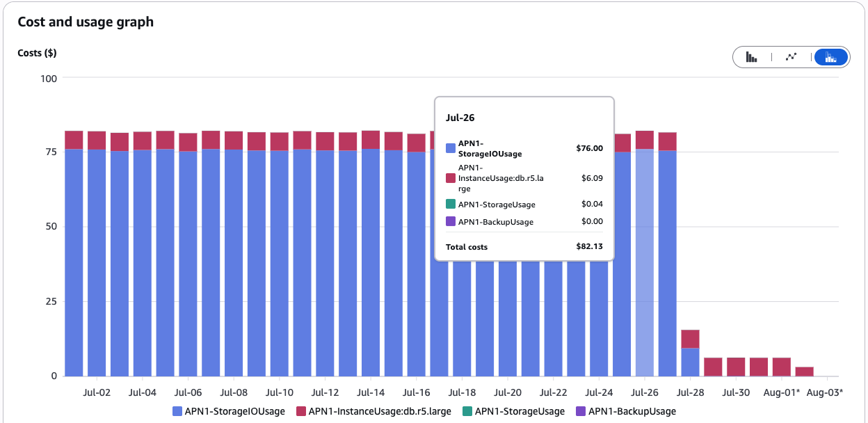Image resolution: width=868 pixels, height=423 pixels.
Task: Click the APN1-StorageUsage entry in the tooltip
Action: [497, 205]
